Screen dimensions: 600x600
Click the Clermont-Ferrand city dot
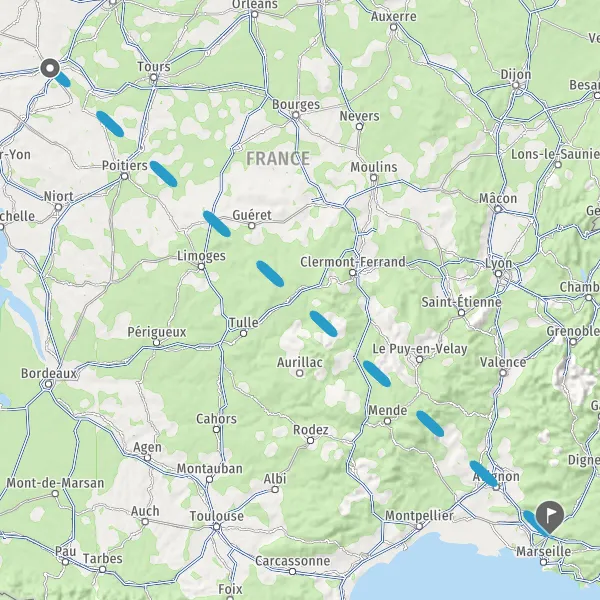click(x=353, y=273)
